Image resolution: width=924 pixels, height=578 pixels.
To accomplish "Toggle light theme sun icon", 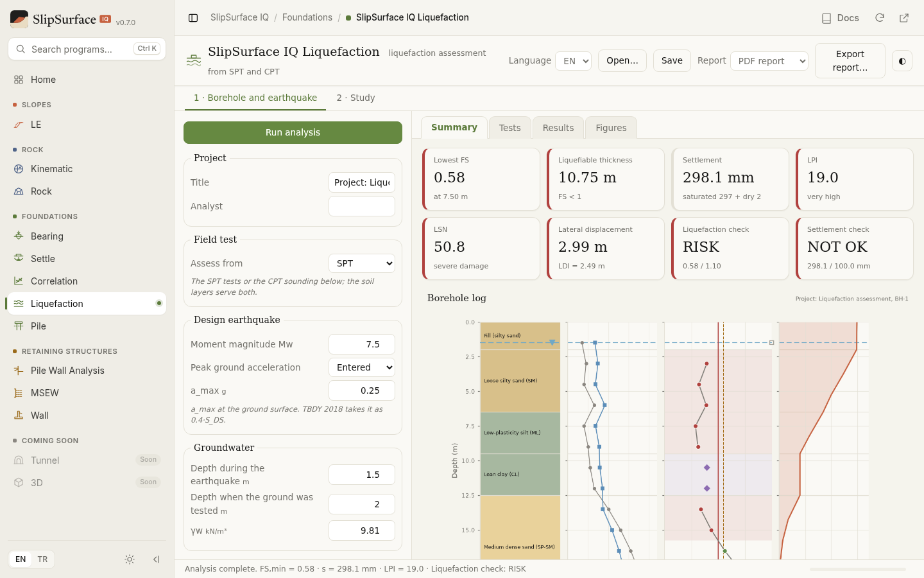I will click(130, 559).
